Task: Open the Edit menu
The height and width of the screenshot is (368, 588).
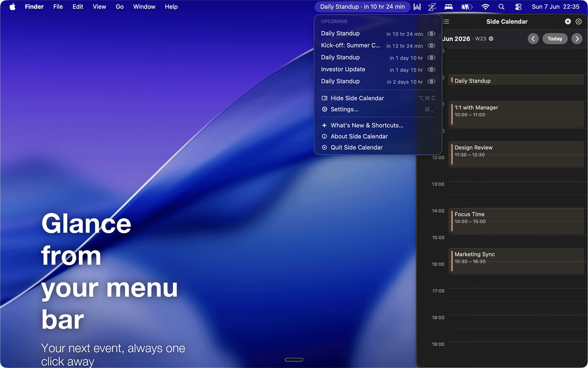Action: tap(78, 7)
